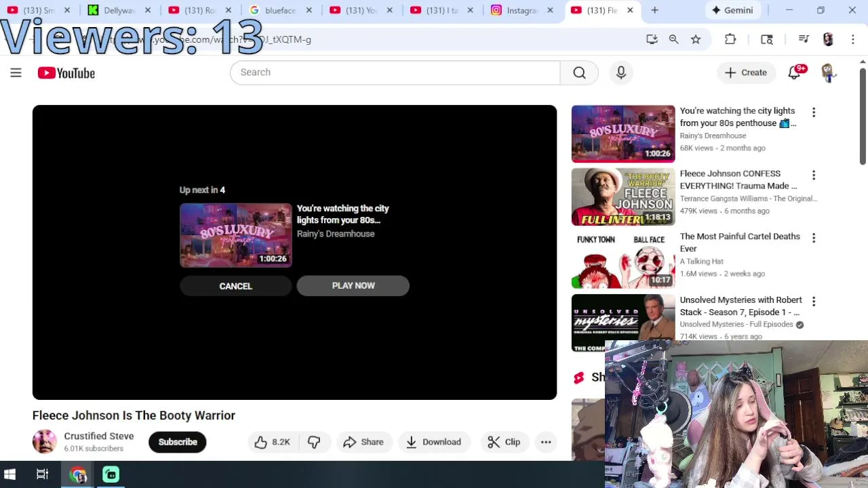
Task: Open Chrome extensions puzzle icon
Action: (730, 39)
